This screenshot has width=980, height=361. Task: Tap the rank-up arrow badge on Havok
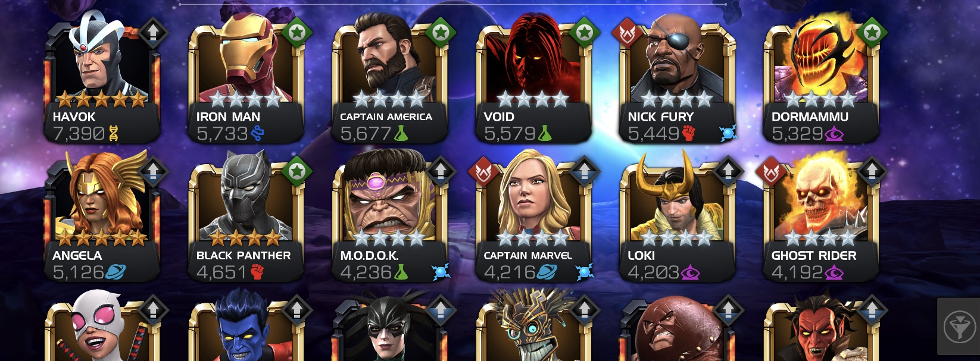152,32
